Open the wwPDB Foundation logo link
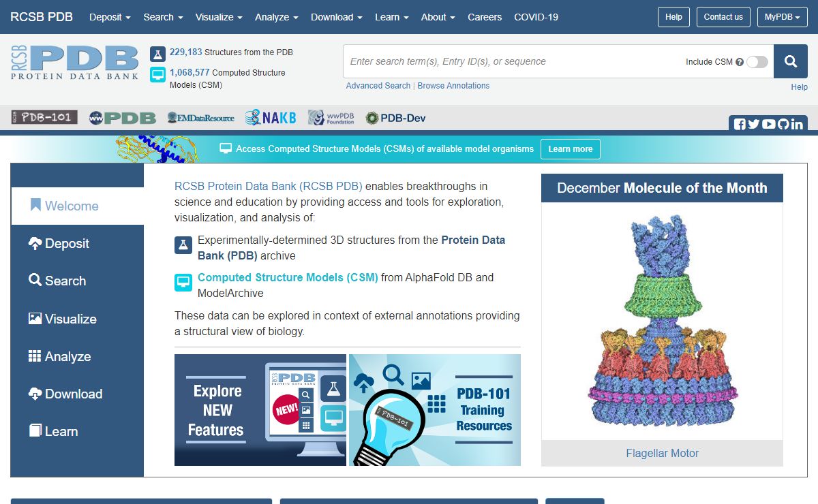The height and width of the screenshot is (504, 818). pos(331,118)
